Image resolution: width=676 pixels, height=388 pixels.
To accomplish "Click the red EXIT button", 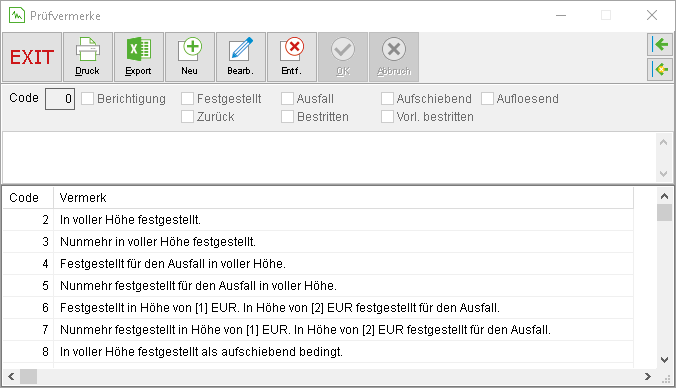I will tap(32, 57).
